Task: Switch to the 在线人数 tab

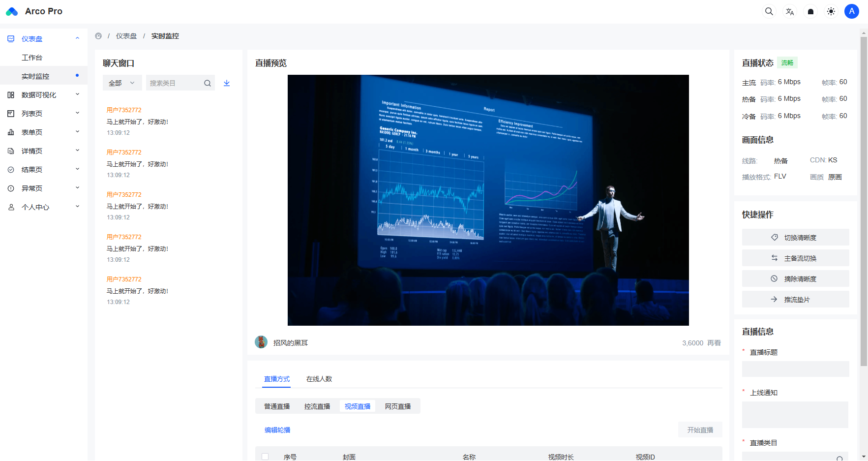Action: tap(319, 379)
